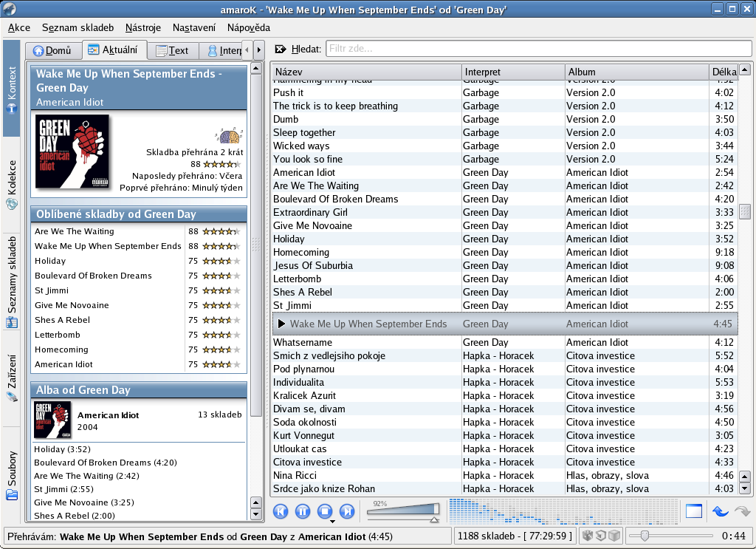Open the musicbrainz brain icon in track info
Viewport: 756px width, 549px height.
click(x=229, y=135)
